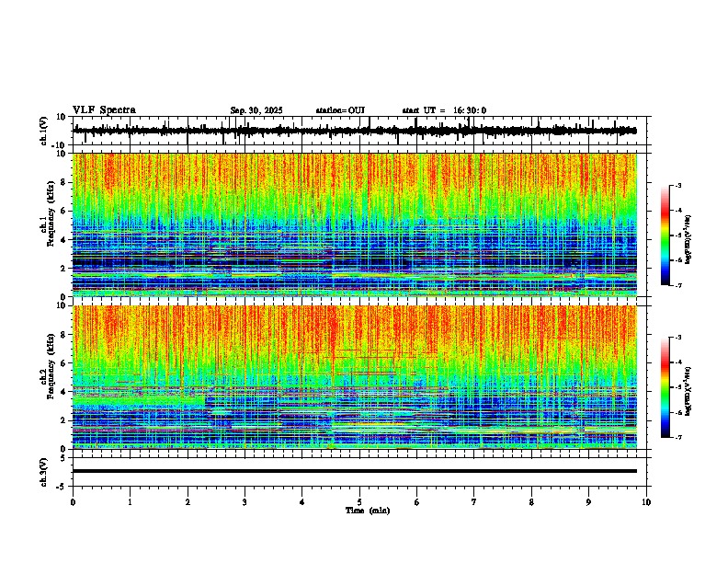Image resolution: width=728 pixels, height=563 pixels.
Task: Click the time axis tick label "0"
Action: coord(73,502)
